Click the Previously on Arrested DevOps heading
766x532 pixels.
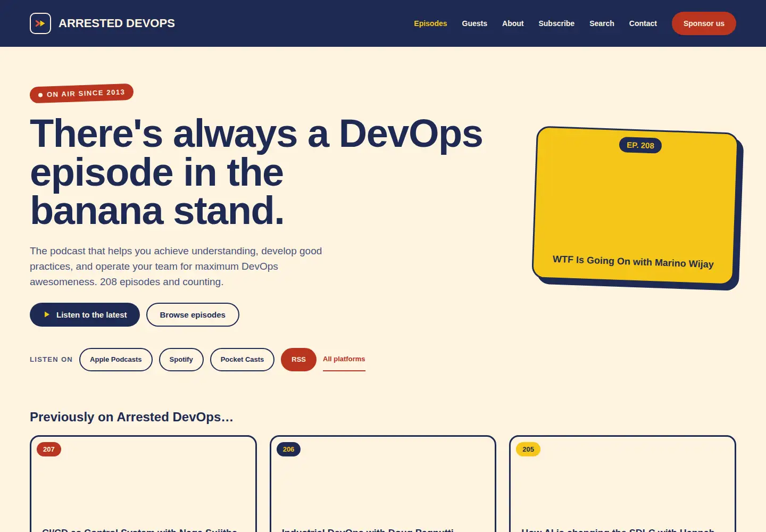point(131,417)
